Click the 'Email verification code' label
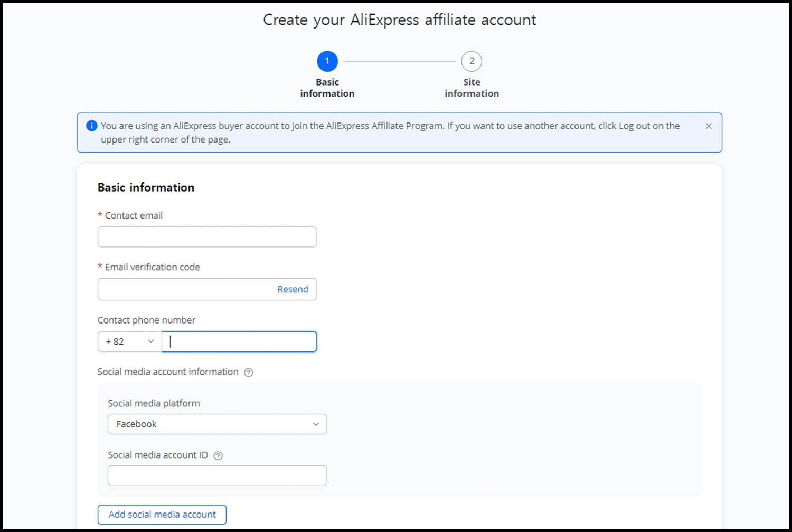Image resolution: width=792 pixels, height=532 pixels. (152, 267)
